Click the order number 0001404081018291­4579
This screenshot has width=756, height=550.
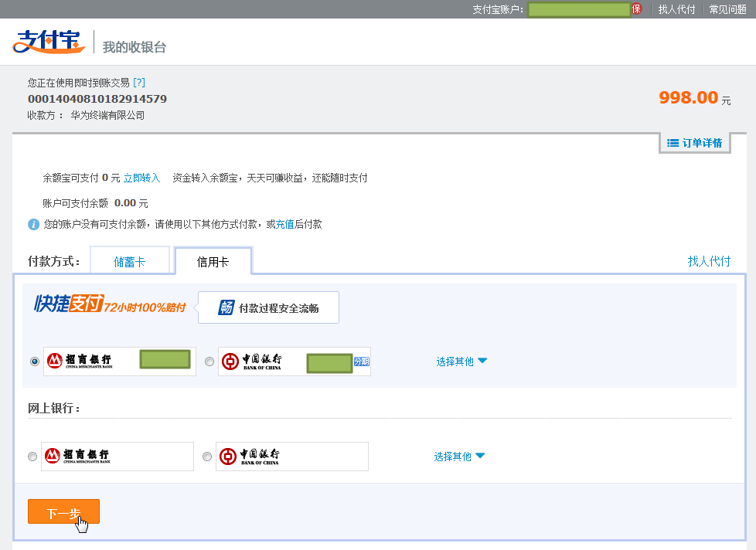[x=97, y=99]
